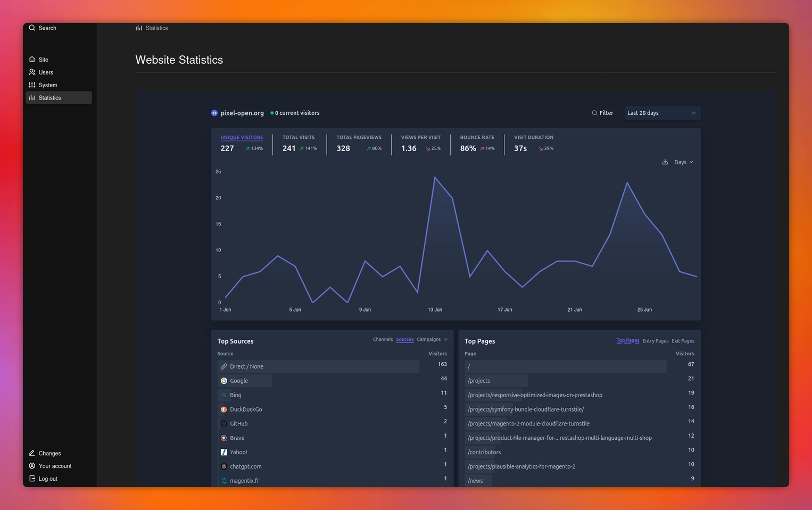Screen dimensions: 812x510
Task: Download chart data with download icon
Action: click(665, 162)
